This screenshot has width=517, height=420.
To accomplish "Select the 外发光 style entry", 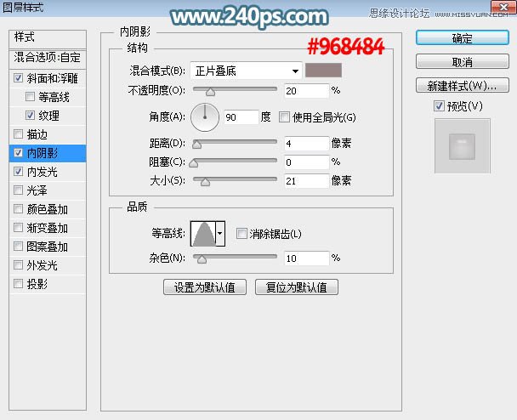I will pyautogui.click(x=42, y=264).
